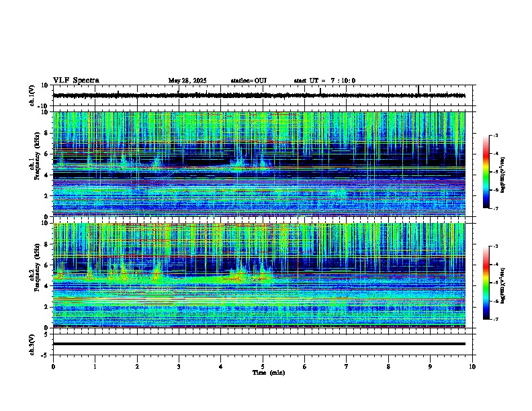Click the '-7' label on ch.1 color bar

(x=495, y=208)
